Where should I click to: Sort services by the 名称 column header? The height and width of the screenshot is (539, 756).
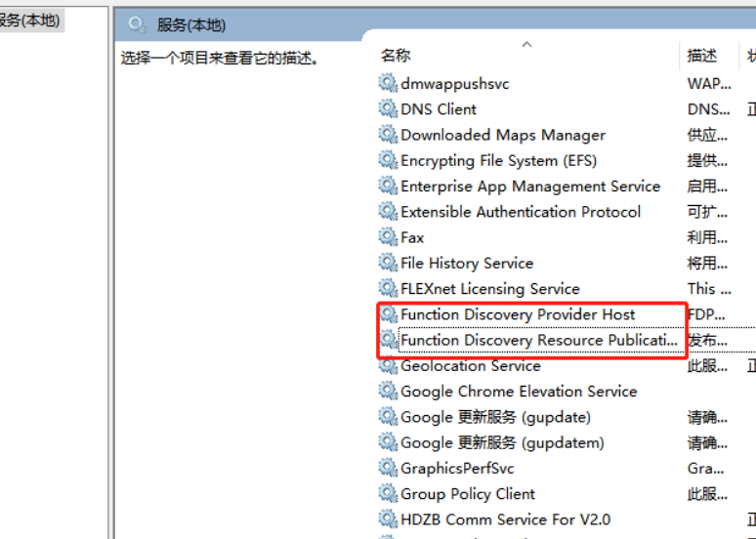point(396,56)
